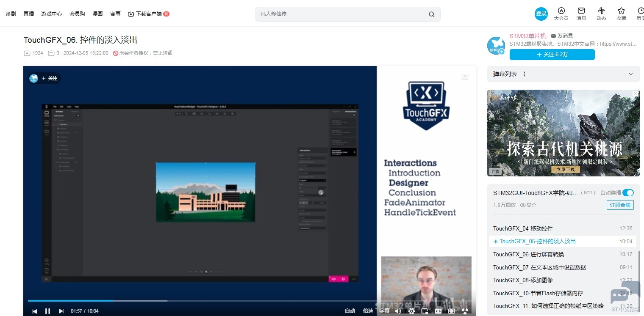Open the 自动 video quality menu

[x=350, y=311]
